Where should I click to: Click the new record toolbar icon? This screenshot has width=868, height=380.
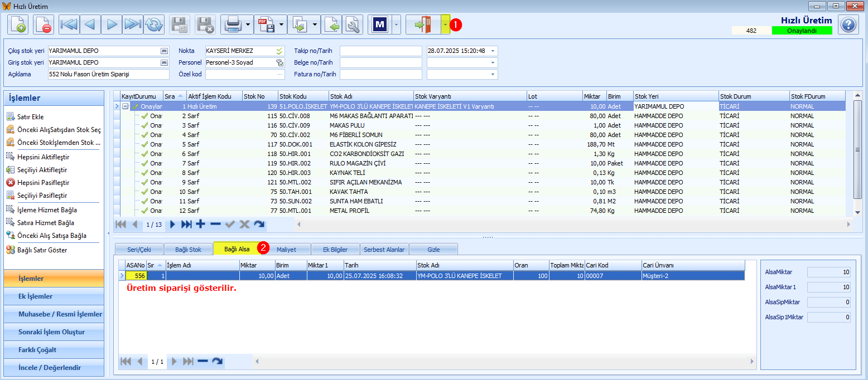click(18, 25)
